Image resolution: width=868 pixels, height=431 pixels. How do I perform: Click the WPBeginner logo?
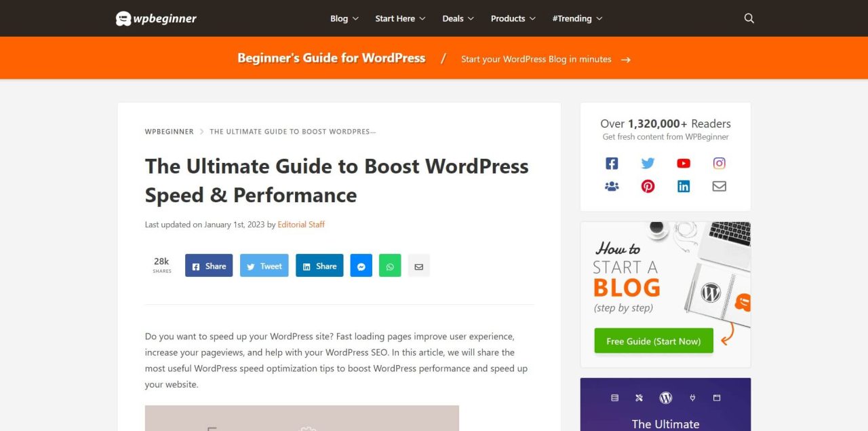coord(156,18)
